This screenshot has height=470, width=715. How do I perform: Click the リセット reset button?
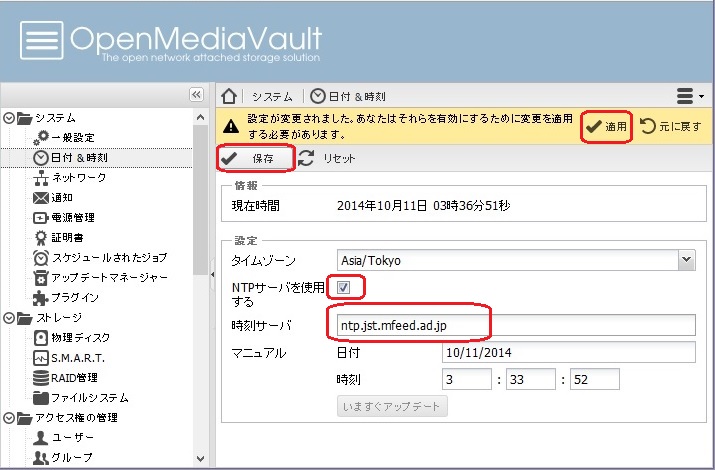pyautogui.click(x=326, y=158)
